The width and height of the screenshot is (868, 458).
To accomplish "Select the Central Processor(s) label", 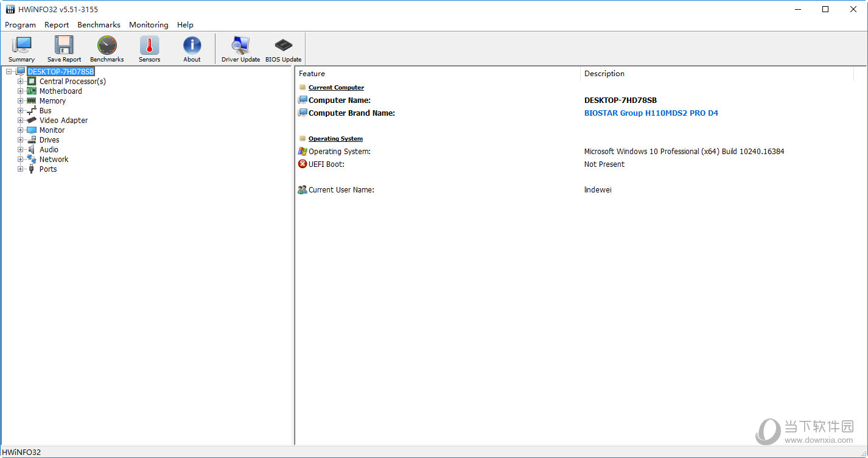I will [x=72, y=81].
